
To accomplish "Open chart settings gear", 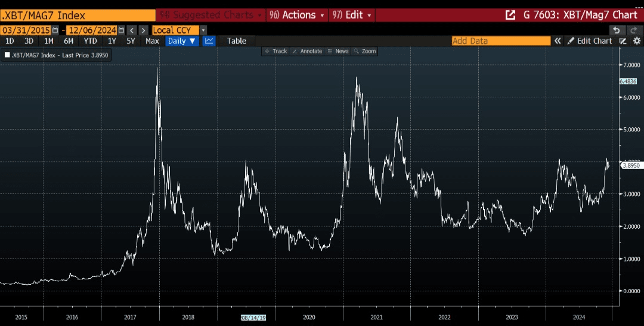I will (x=637, y=41).
